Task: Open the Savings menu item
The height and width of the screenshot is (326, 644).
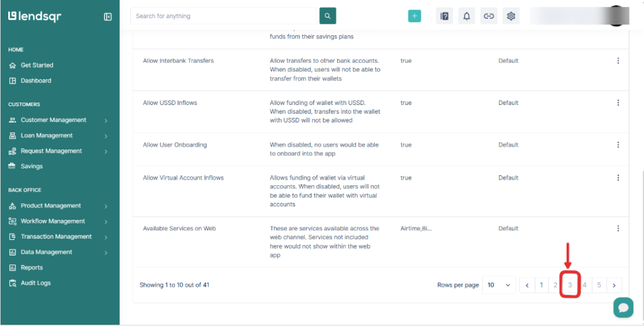Action: click(31, 166)
